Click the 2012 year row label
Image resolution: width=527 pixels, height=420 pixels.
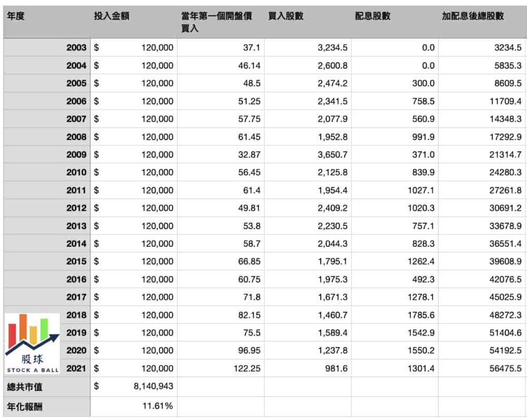pyautogui.click(x=77, y=208)
